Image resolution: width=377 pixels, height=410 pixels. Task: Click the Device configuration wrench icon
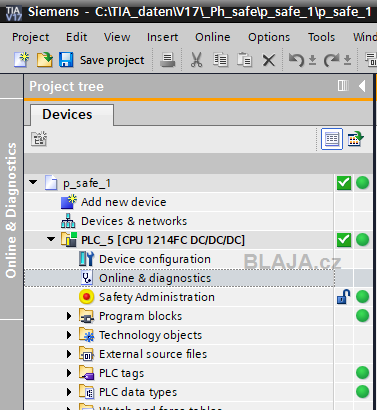pos(86,259)
